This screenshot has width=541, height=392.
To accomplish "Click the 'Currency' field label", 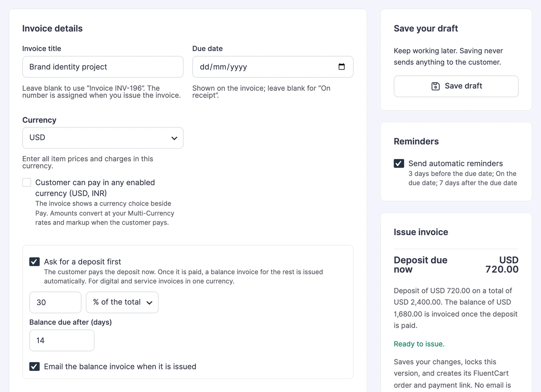I will click(x=39, y=120).
